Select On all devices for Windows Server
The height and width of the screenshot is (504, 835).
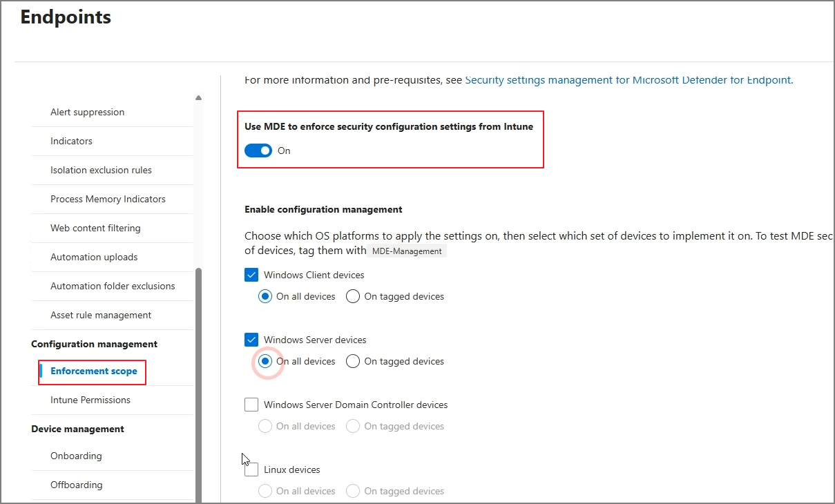pos(265,361)
